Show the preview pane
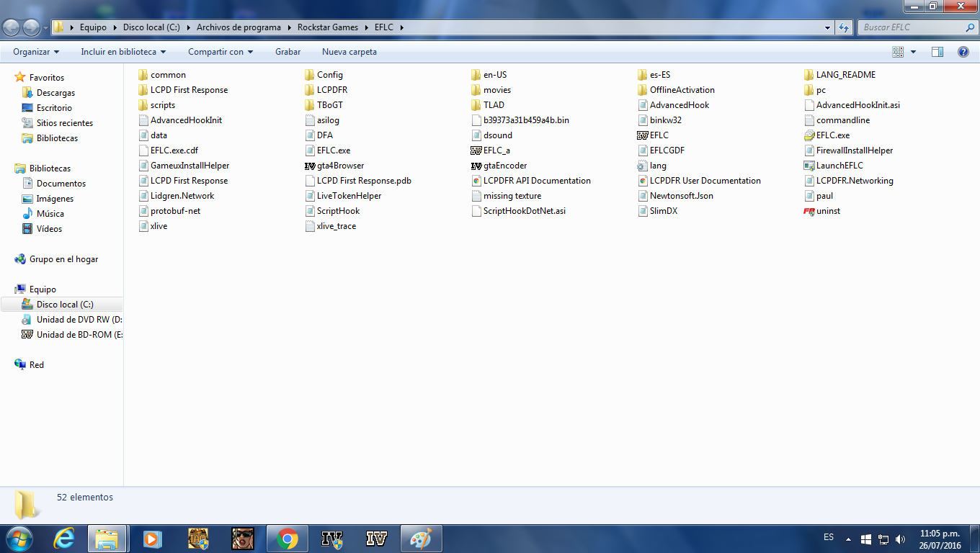 pos(937,52)
